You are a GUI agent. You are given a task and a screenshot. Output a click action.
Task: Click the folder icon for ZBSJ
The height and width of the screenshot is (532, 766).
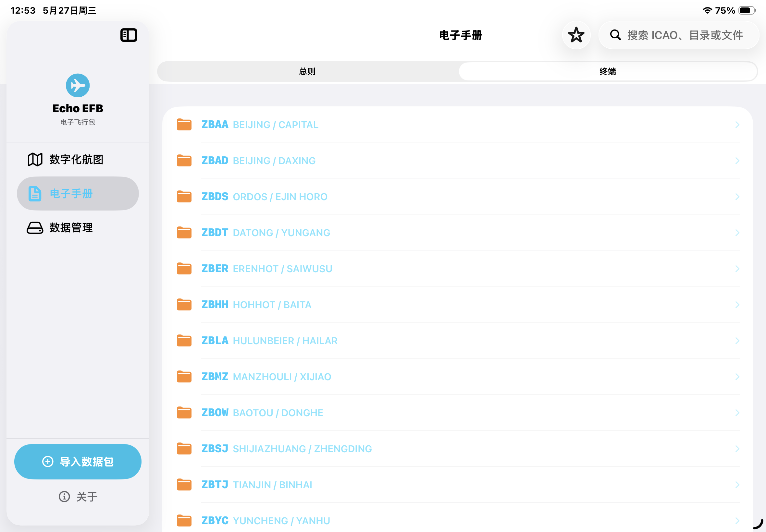click(184, 448)
